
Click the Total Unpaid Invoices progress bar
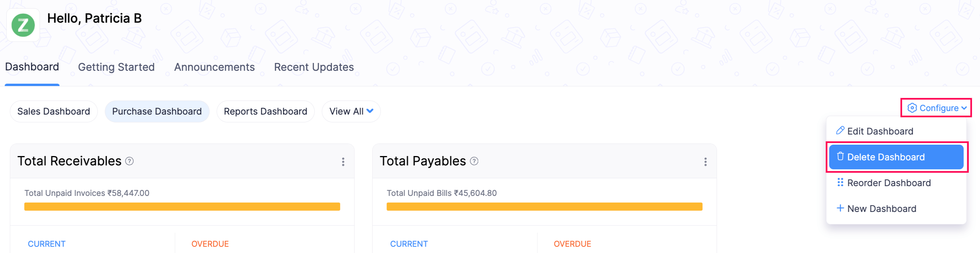pyautogui.click(x=182, y=206)
